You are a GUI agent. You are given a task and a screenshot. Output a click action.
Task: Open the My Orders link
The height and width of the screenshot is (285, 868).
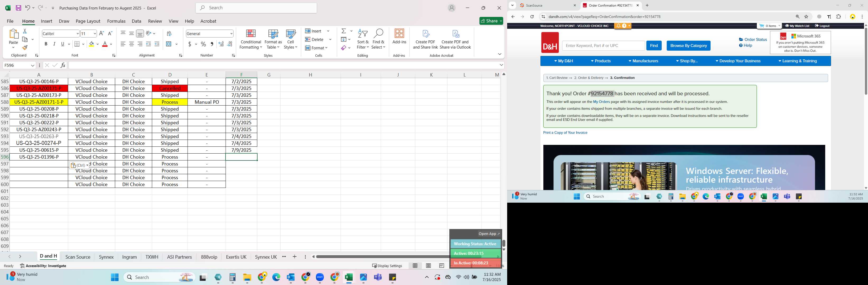pos(601,102)
